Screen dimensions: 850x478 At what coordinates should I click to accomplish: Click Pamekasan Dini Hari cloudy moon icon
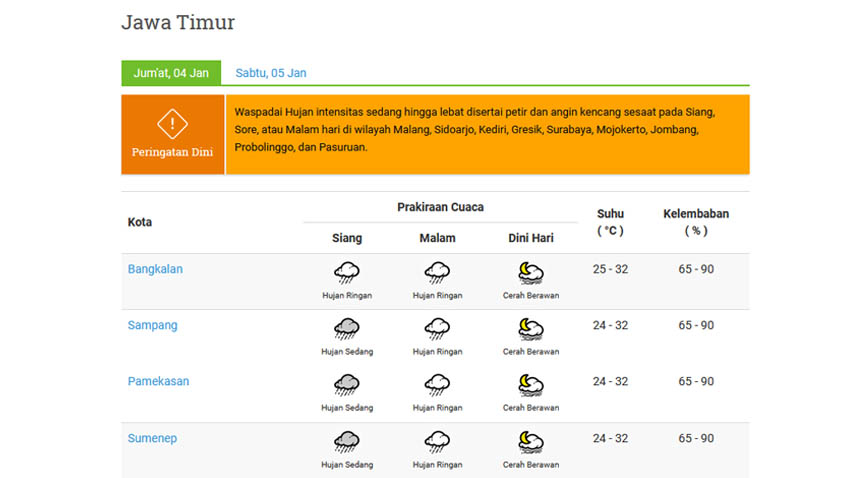pyautogui.click(x=531, y=385)
